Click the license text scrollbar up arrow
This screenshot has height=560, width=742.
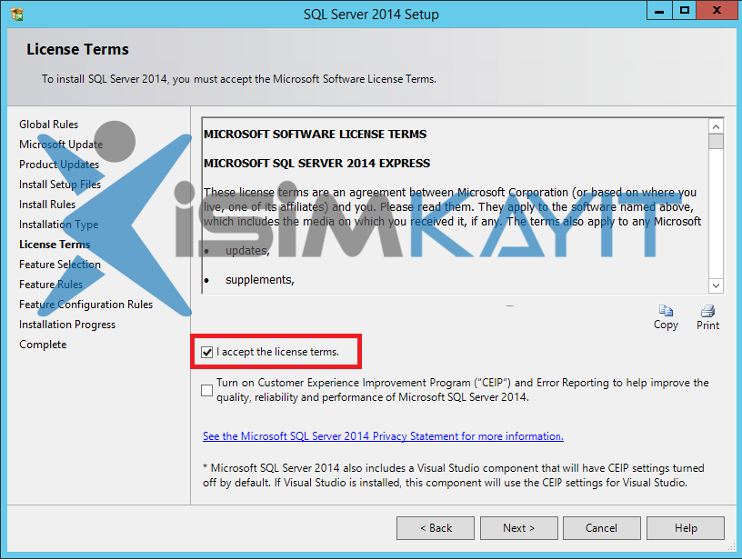tap(716, 126)
